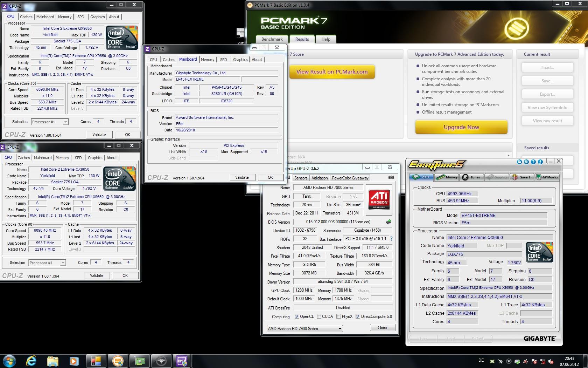This screenshot has height=368, width=588.
Task: Click the Export... button in PCMark
Action: pos(547,94)
